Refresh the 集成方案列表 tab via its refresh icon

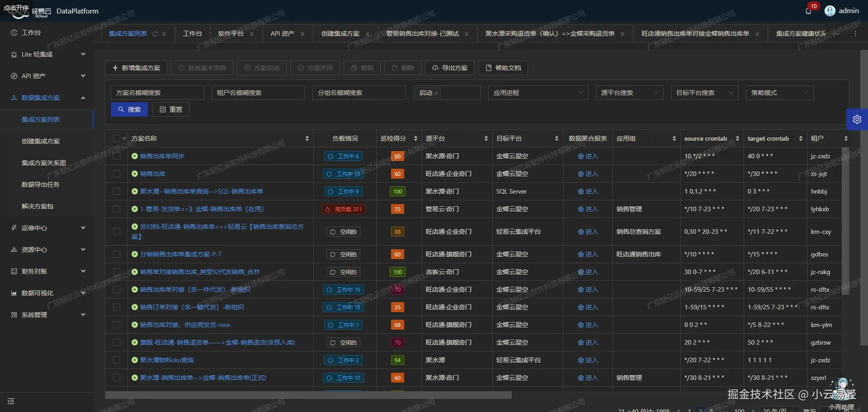click(x=155, y=33)
